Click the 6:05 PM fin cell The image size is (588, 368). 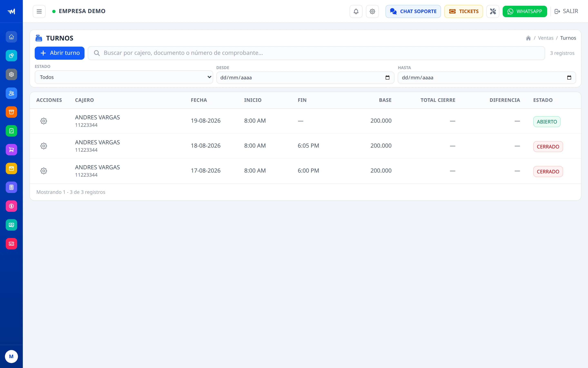(308, 146)
